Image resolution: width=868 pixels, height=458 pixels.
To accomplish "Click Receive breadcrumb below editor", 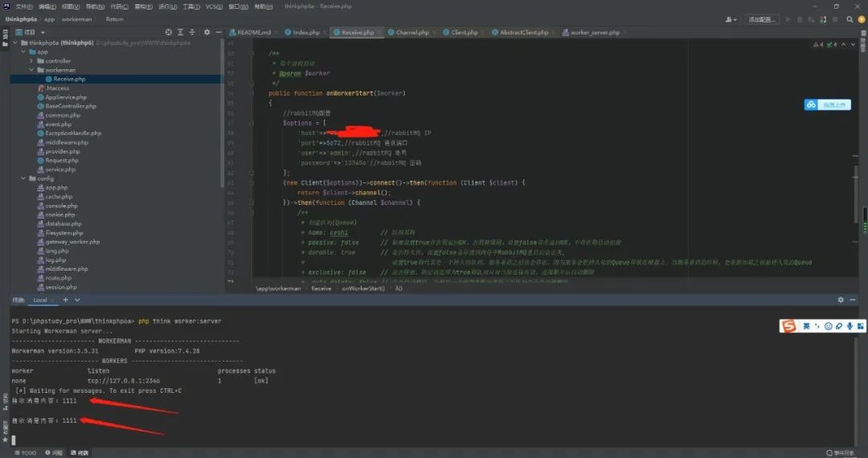I will point(321,288).
